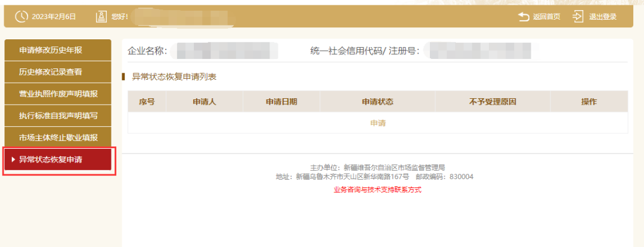Open the red 业务咨询与技术支持联系方式 link
644x247 pixels.
coord(378,190)
